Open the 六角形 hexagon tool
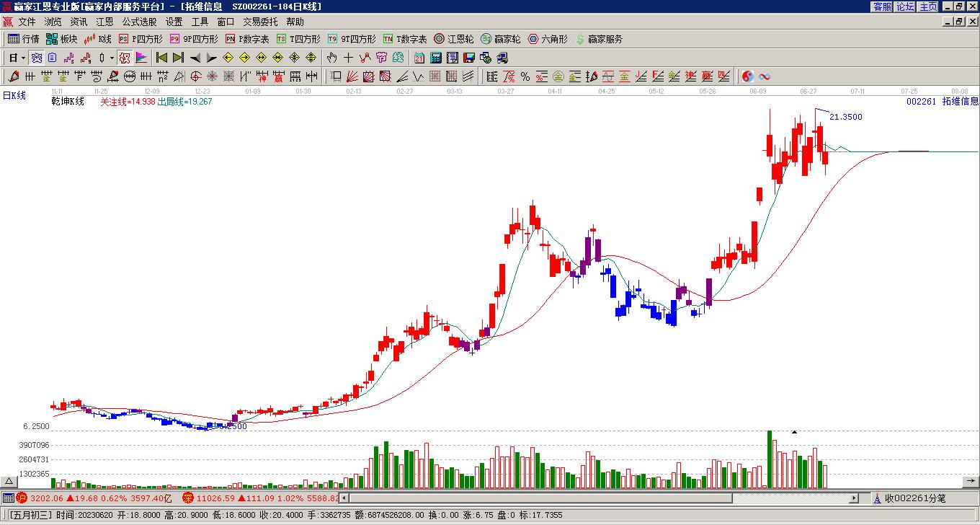 click(x=548, y=39)
